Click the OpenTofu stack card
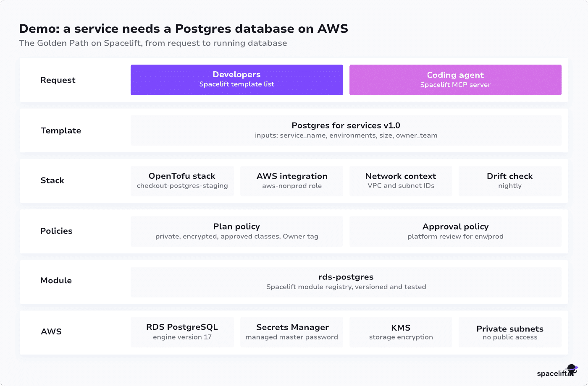588x386 pixels. pos(182,181)
